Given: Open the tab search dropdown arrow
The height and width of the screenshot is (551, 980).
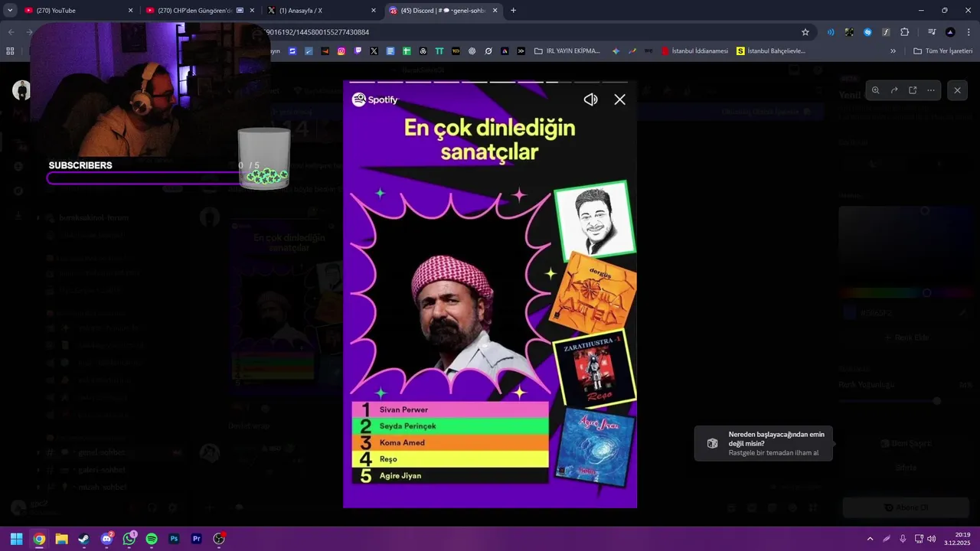Looking at the screenshot, I should pos(10,11).
